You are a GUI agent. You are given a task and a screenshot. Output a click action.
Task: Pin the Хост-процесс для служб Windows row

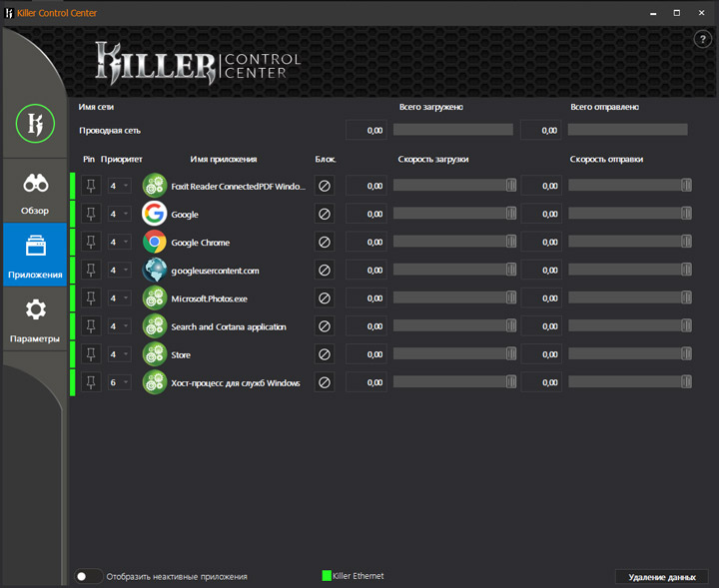[91, 382]
